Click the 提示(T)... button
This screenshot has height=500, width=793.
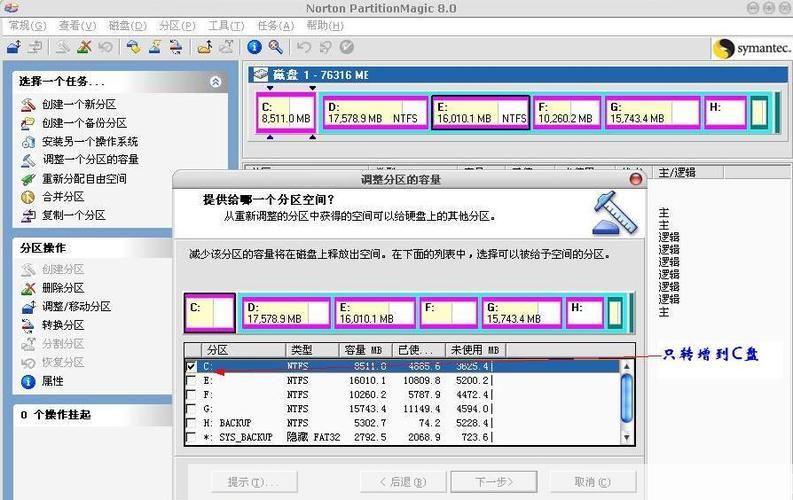point(254,482)
